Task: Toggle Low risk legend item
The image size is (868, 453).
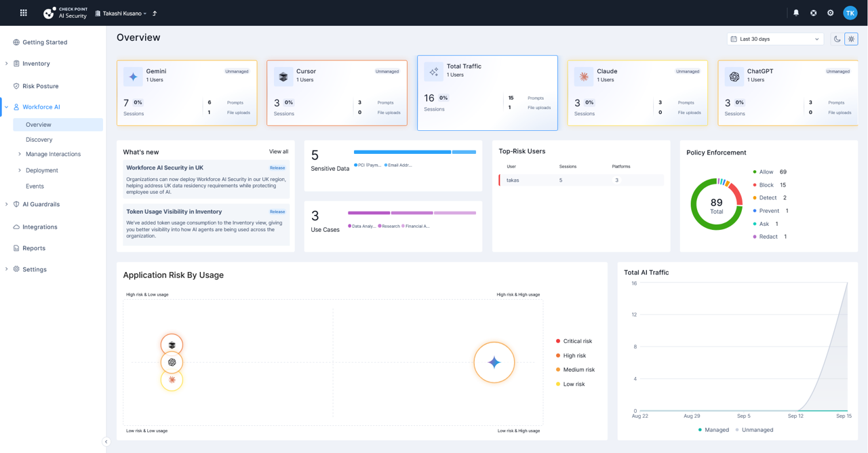Action: pyautogui.click(x=570, y=384)
